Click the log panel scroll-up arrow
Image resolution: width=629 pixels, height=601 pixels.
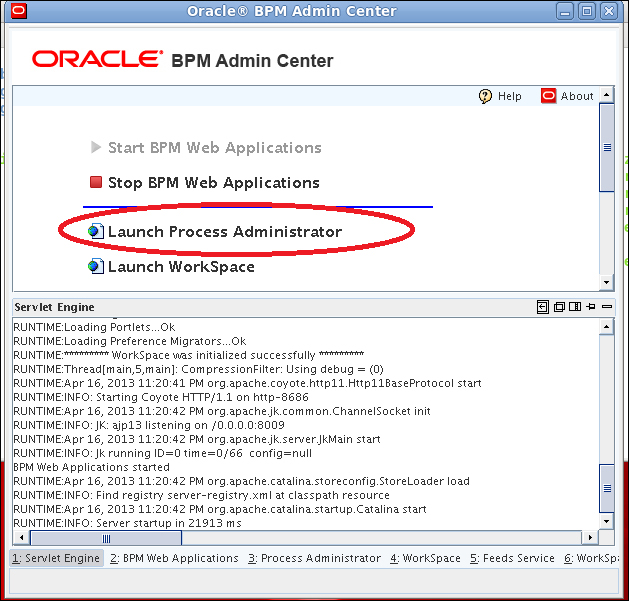tap(607, 327)
